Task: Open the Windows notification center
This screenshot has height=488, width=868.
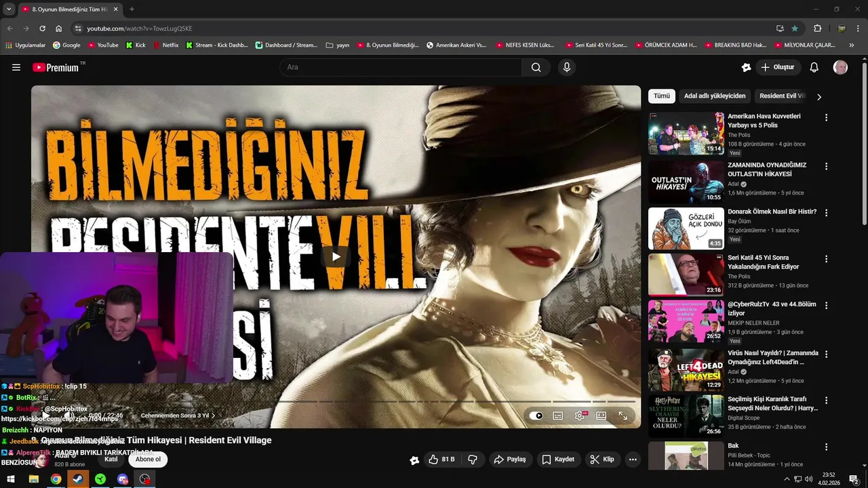Action: click(x=854, y=479)
